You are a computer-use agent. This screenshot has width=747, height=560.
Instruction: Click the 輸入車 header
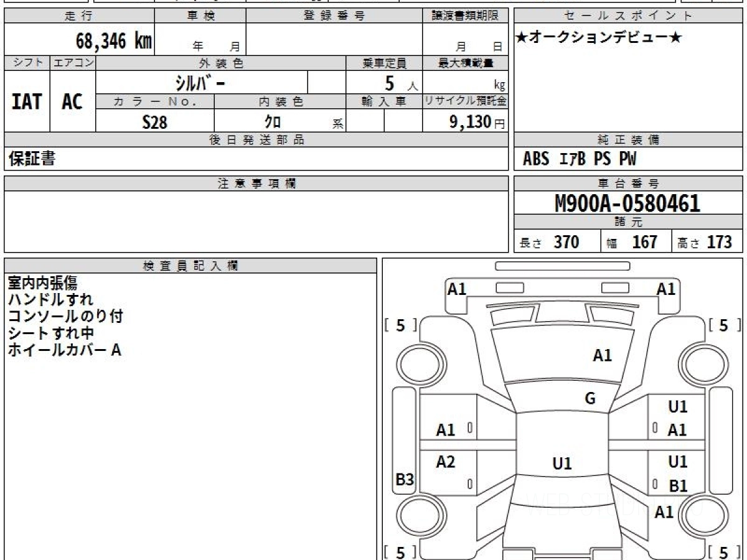384,101
